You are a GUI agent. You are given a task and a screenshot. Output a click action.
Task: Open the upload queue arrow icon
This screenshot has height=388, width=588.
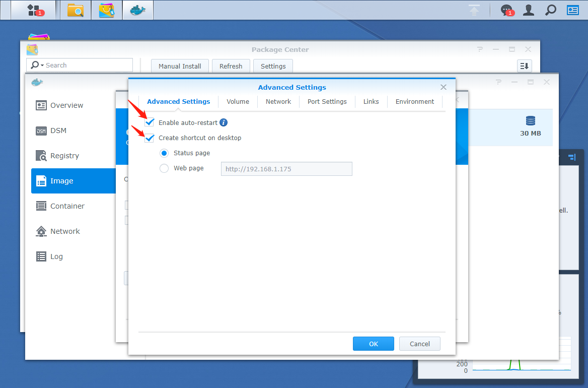(x=474, y=10)
